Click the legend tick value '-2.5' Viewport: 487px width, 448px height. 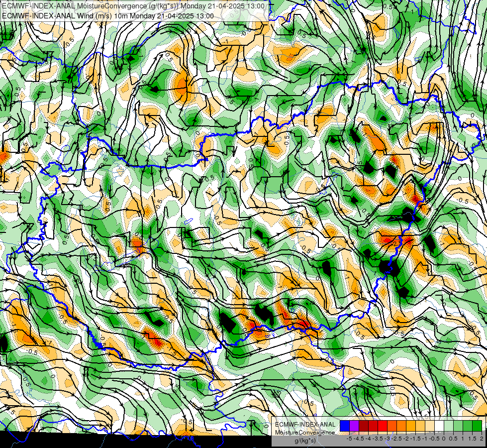[396, 439]
